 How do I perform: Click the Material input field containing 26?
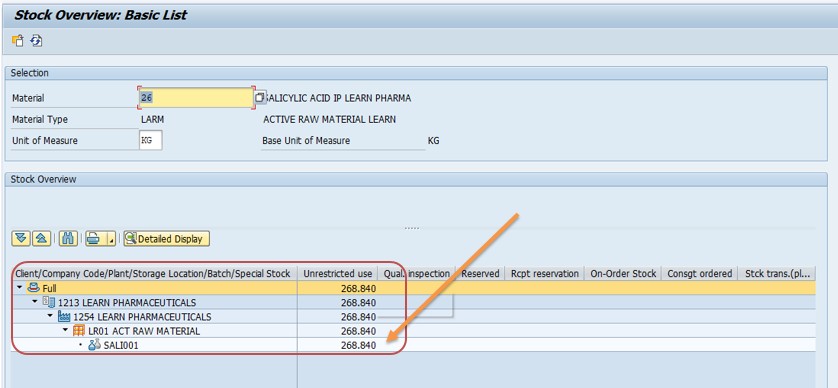pos(195,98)
